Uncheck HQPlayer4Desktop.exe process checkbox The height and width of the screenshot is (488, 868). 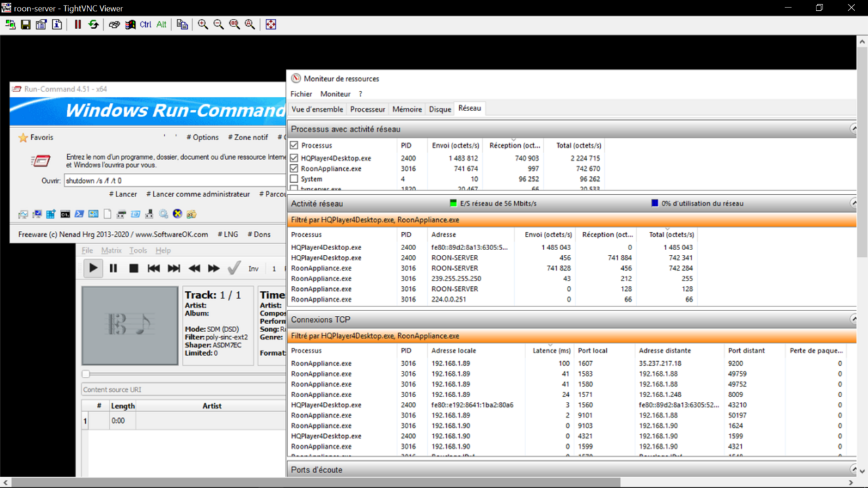tap(294, 158)
